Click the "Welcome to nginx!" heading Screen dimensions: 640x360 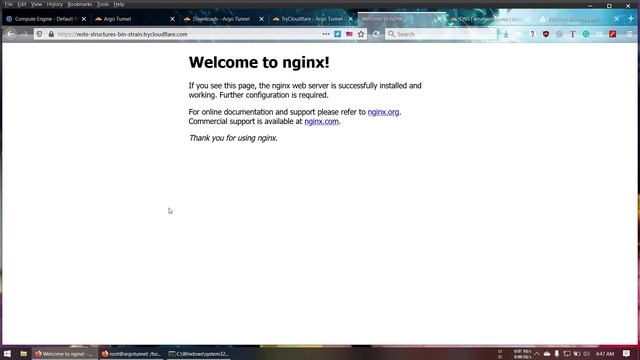(259, 62)
